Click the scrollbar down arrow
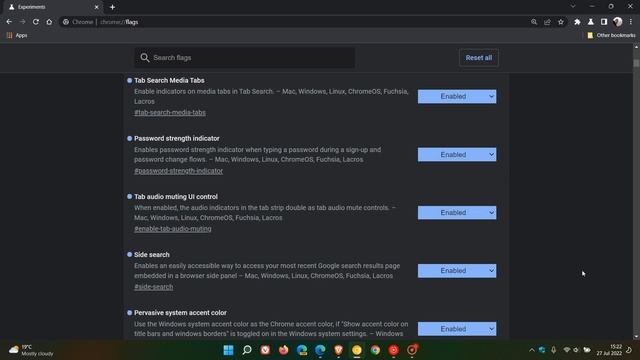Image resolution: width=640 pixels, height=360 pixels. [x=636, y=336]
